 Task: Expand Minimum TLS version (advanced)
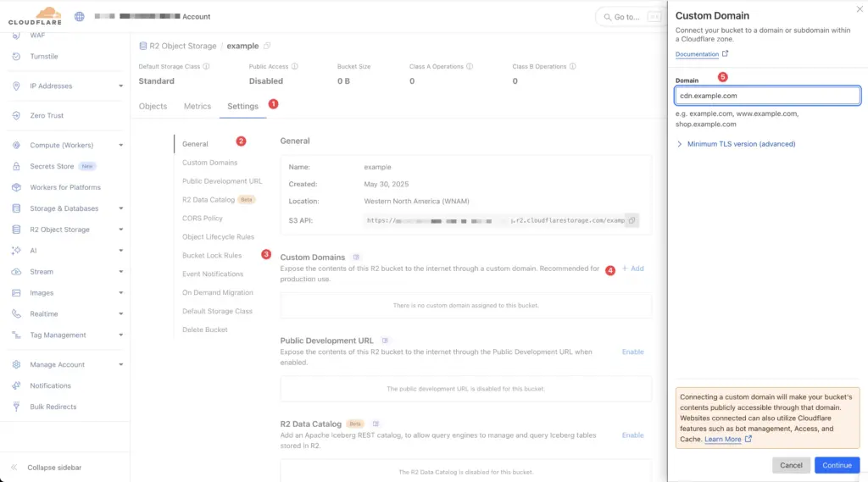point(736,144)
